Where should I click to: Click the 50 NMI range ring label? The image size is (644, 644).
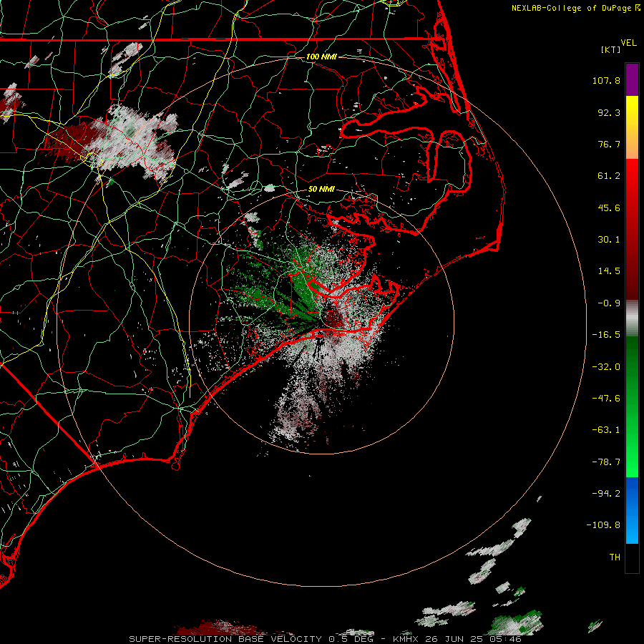tap(321, 189)
